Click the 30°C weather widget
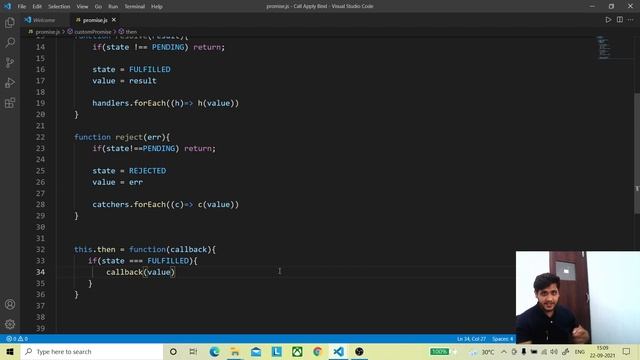The height and width of the screenshot is (360, 640). (482, 351)
